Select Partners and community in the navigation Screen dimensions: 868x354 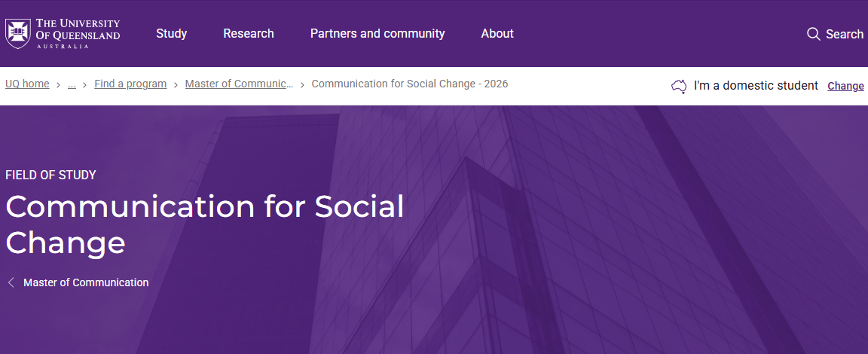377,33
